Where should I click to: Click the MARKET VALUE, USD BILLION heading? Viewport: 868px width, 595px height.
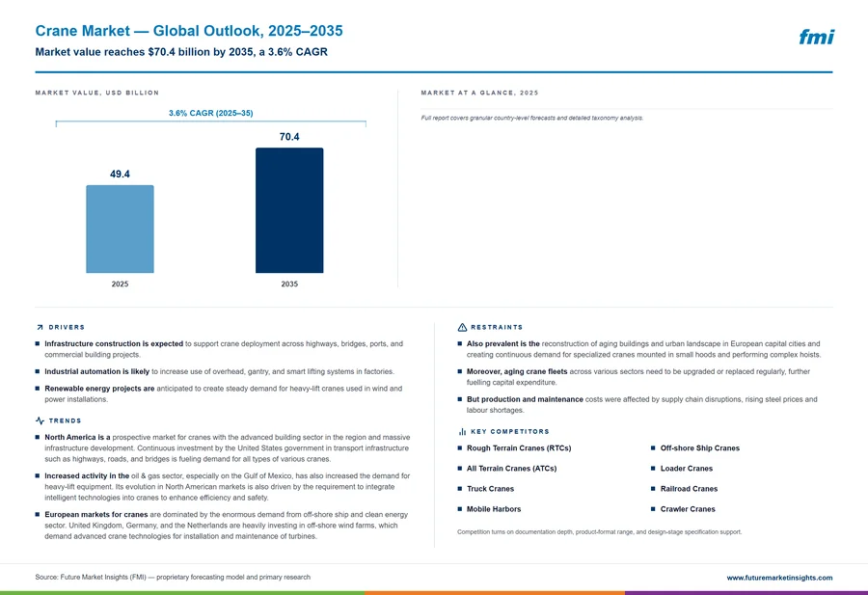[97, 93]
